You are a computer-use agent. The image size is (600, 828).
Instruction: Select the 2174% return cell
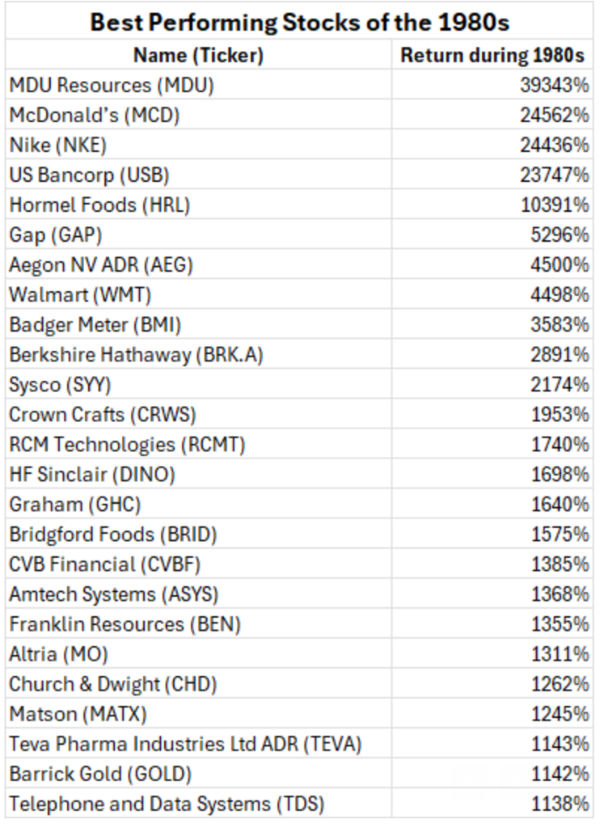coord(561,384)
